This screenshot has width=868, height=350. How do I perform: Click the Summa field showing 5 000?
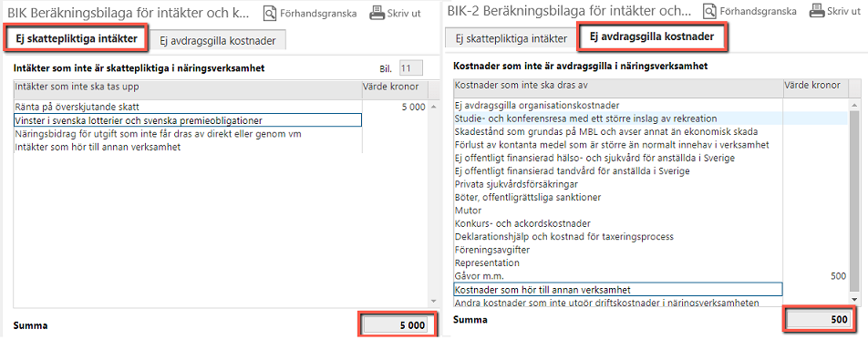tap(395, 325)
